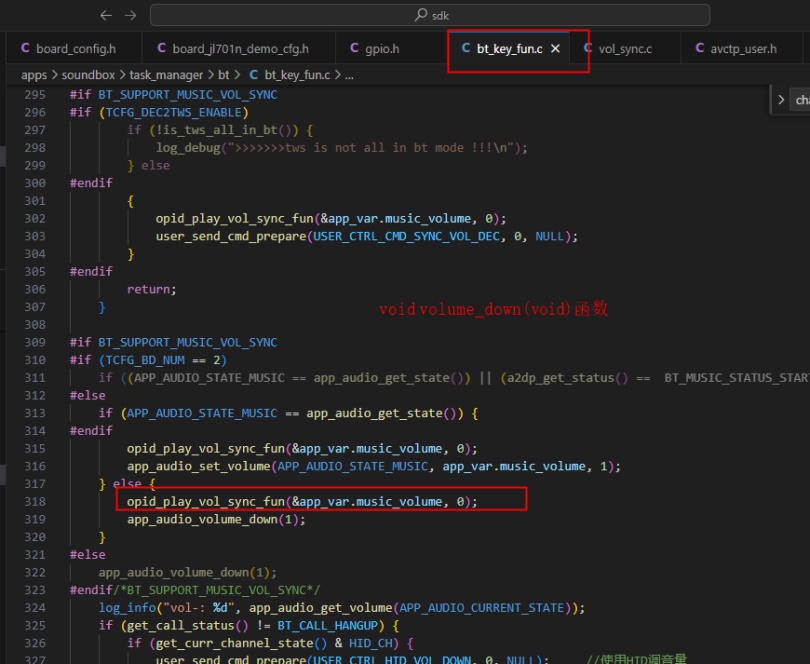Click the C file icon of board_config.h tab
The image size is (810, 664).
coord(25,48)
